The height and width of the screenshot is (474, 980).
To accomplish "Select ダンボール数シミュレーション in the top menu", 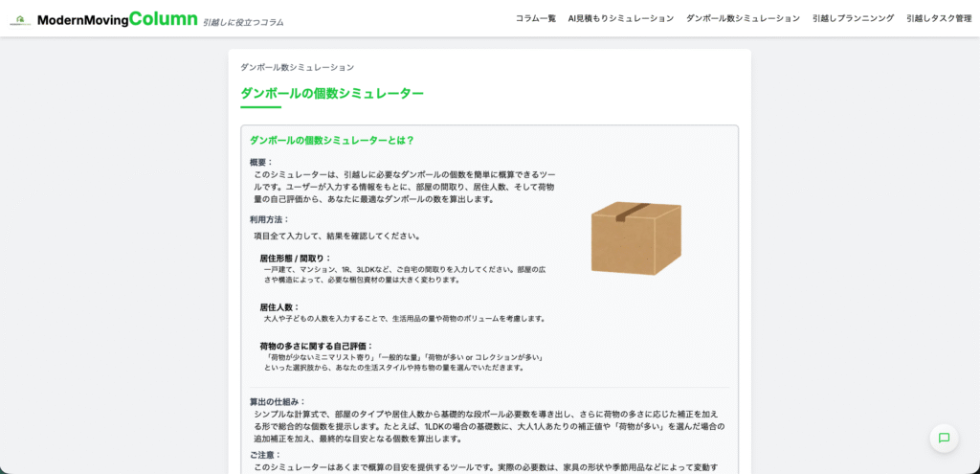I will 743,18.
